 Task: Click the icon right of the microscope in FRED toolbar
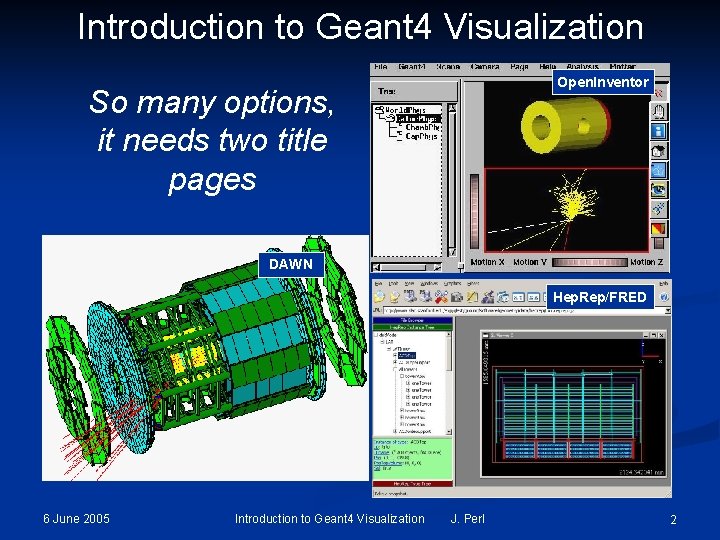(503, 297)
